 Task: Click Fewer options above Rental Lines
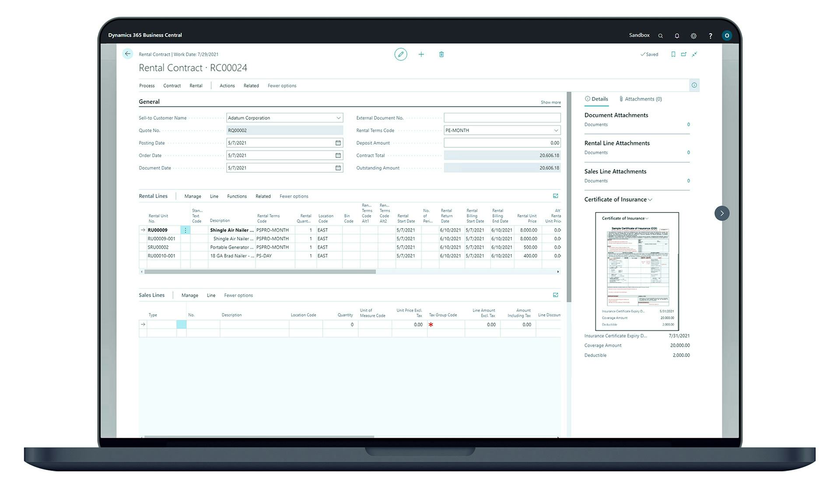coord(294,196)
